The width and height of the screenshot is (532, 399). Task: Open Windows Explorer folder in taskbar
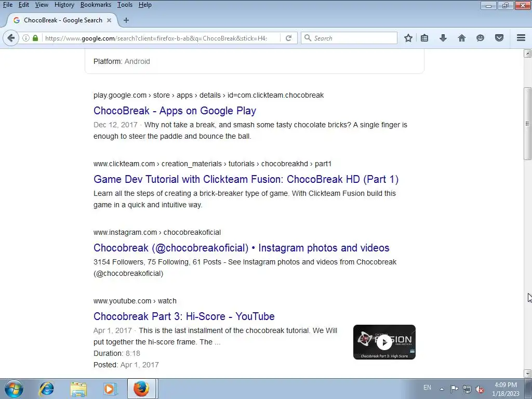pyautogui.click(x=78, y=389)
